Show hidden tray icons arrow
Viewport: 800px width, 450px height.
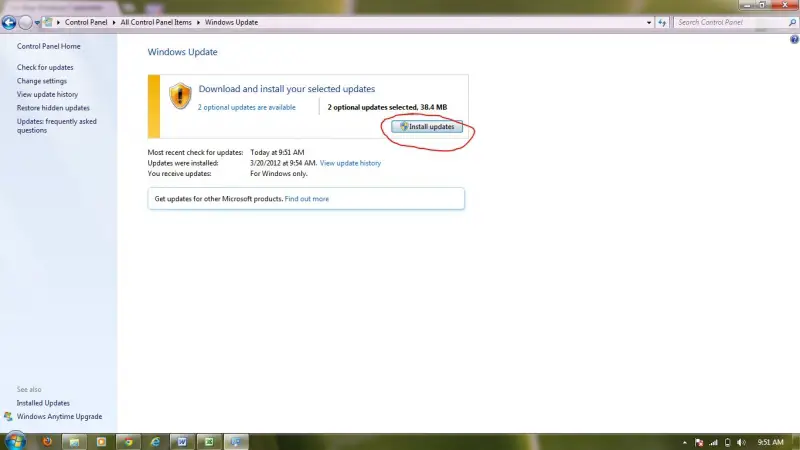pos(685,442)
